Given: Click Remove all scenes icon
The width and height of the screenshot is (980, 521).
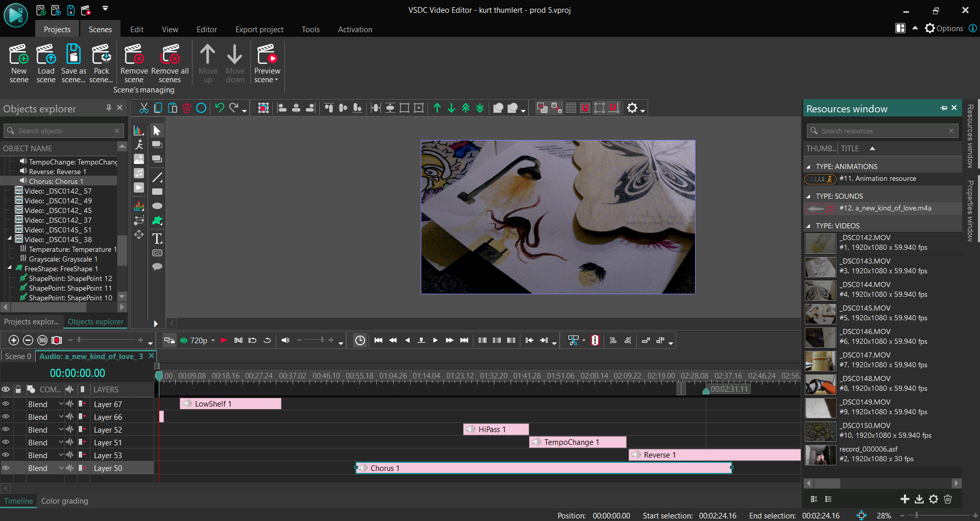Looking at the screenshot, I should point(170,55).
